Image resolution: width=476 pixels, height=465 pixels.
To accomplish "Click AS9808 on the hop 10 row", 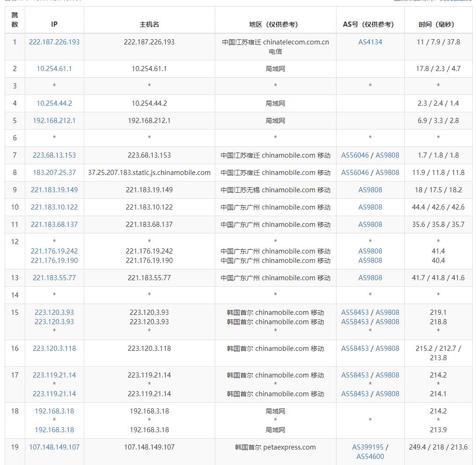I will click(x=369, y=207).
